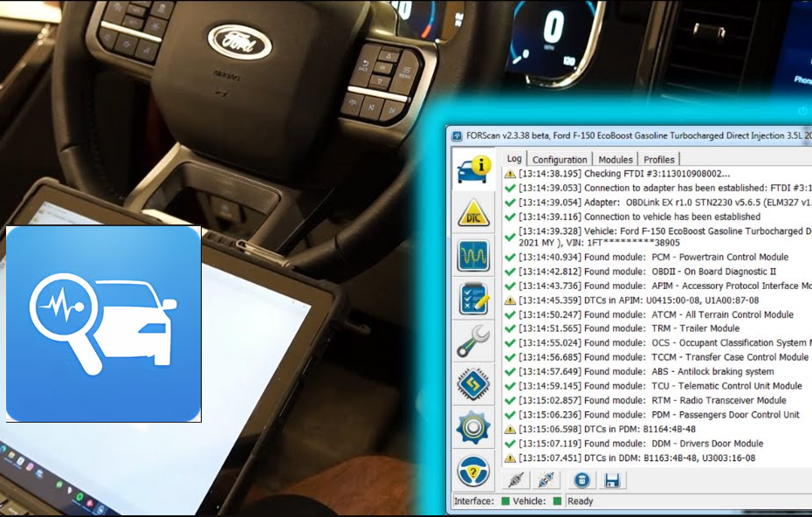Click the 'Ready' status bar text

pos(580,501)
